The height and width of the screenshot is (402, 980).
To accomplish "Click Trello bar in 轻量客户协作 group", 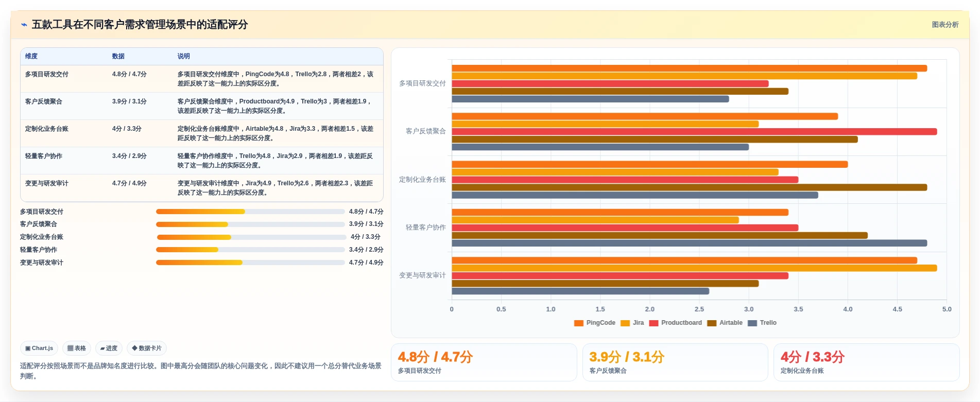I will tap(690, 243).
